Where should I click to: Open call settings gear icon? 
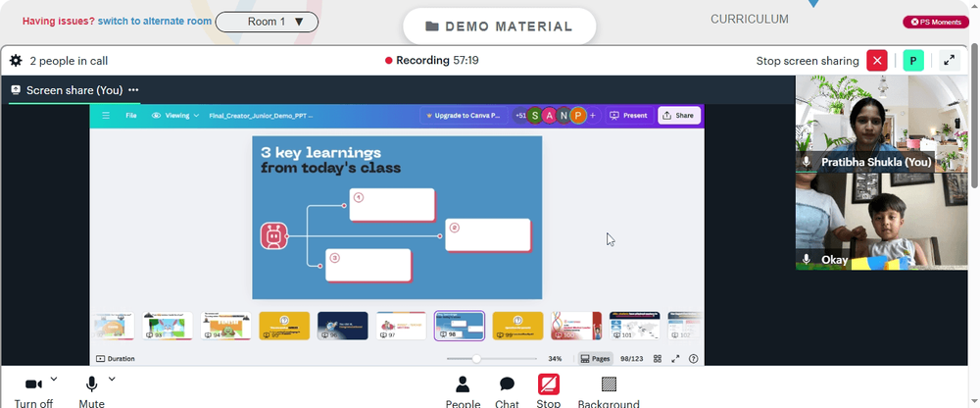click(x=16, y=61)
